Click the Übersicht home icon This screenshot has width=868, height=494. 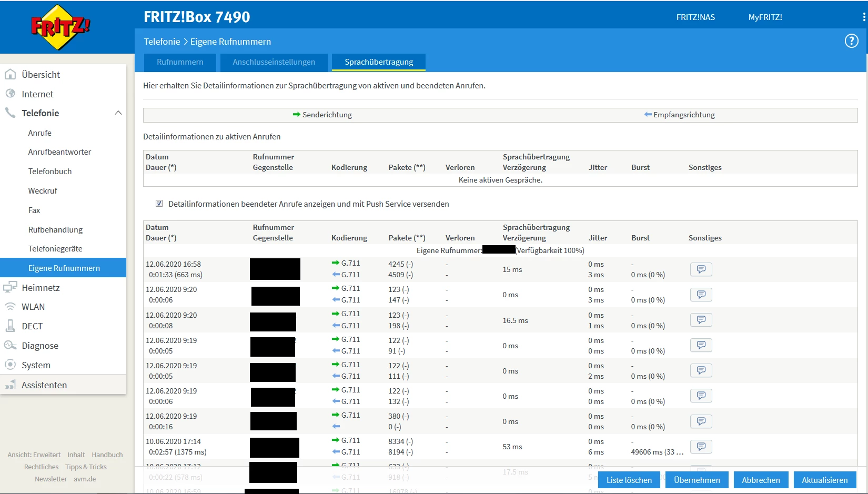pos(10,75)
